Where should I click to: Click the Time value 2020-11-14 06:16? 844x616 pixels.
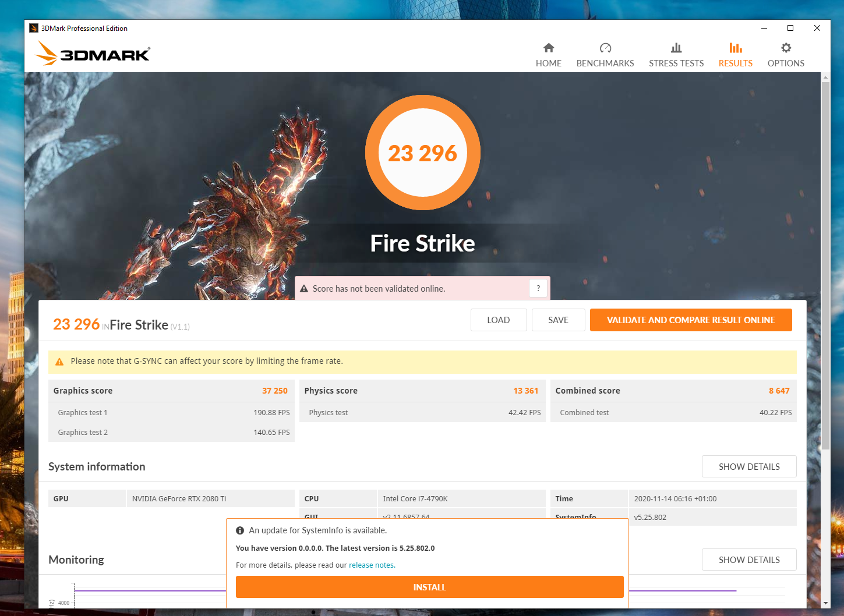[675, 499]
